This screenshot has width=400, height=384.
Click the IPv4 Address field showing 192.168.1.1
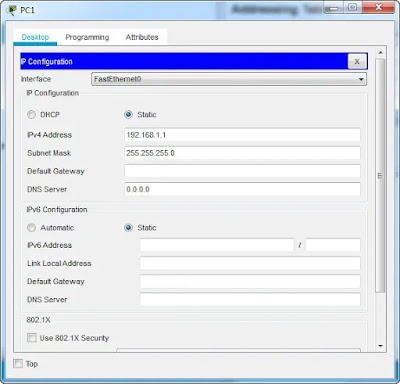(x=242, y=135)
